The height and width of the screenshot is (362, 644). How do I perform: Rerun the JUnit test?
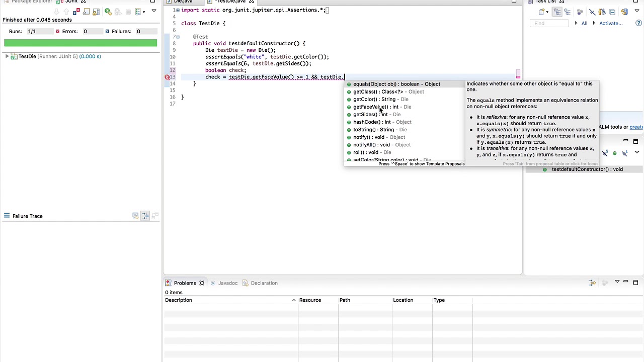coord(108,12)
